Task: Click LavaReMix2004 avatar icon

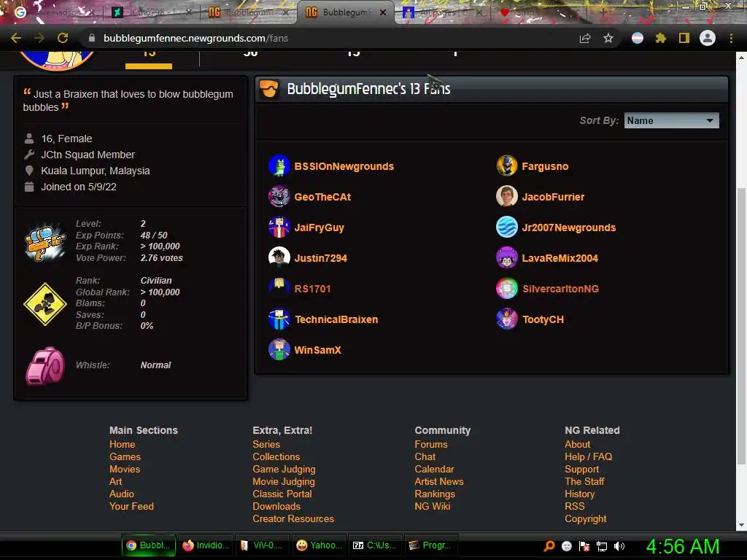Action: click(507, 257)
